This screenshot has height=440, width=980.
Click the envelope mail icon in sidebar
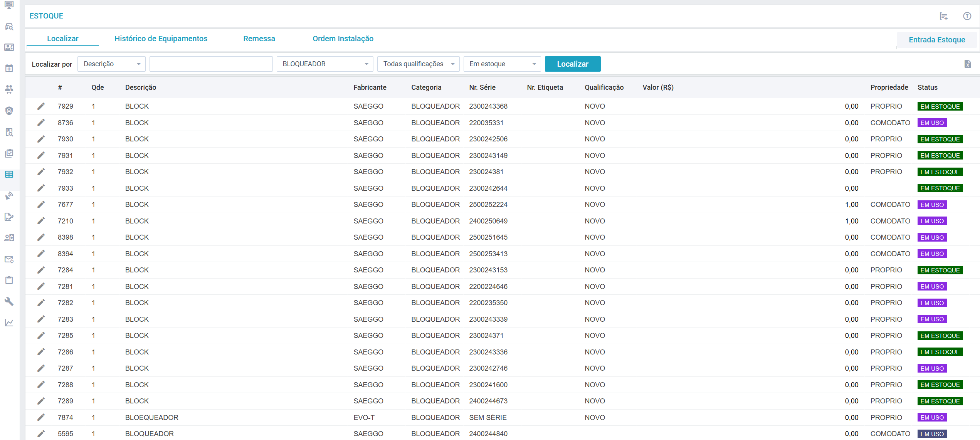(9, 259)
